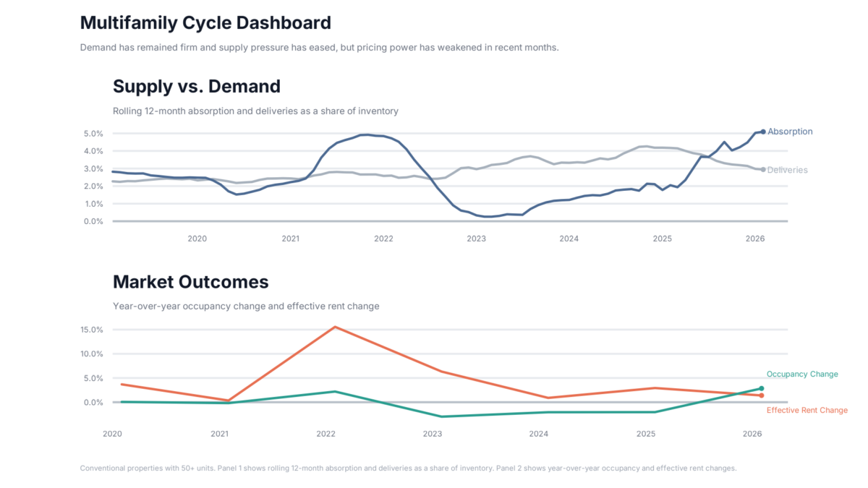The height and width of the screenshot is (488, 868).
Task: Click the Occupancy Change legend label
Action: [x=802, y=374]
